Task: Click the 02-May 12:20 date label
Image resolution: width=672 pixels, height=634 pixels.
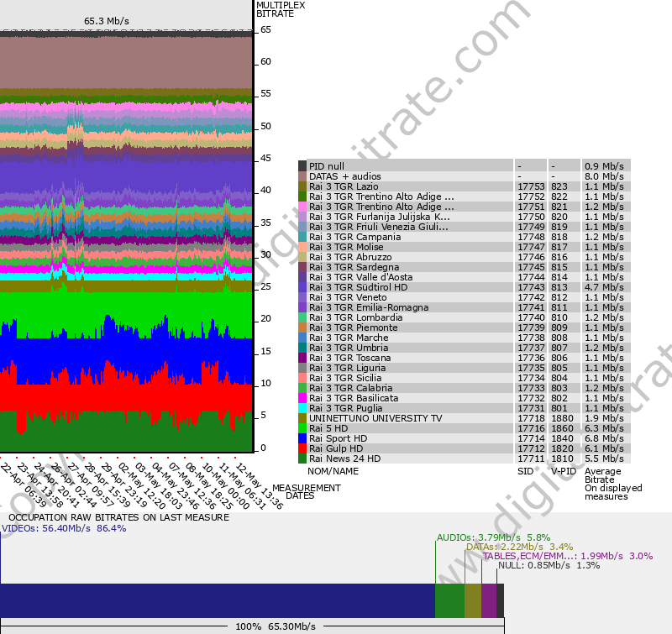Action: point(141,485)
